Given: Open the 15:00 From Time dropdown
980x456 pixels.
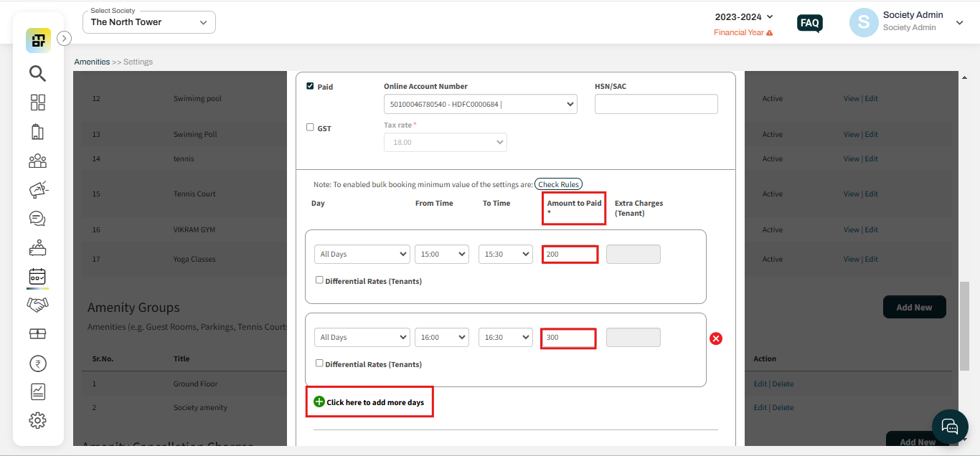Looking at the screenshot, I should pyautogui.click(x=442, y=255).
